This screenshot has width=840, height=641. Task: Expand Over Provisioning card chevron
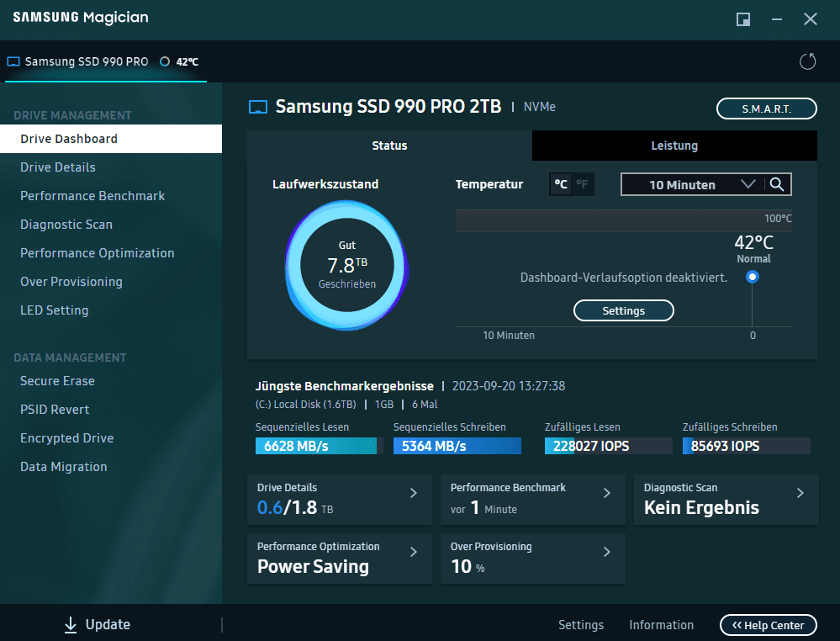[x=607, y=552]
